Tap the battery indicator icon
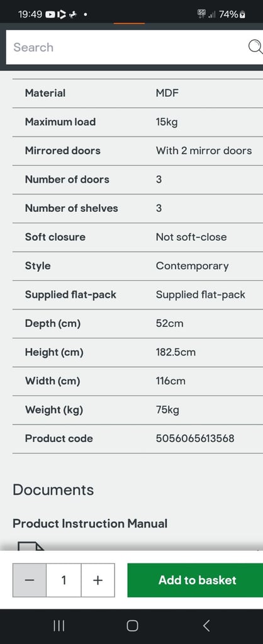The width and height of the screenshot is (263, 644). point(243,15)
